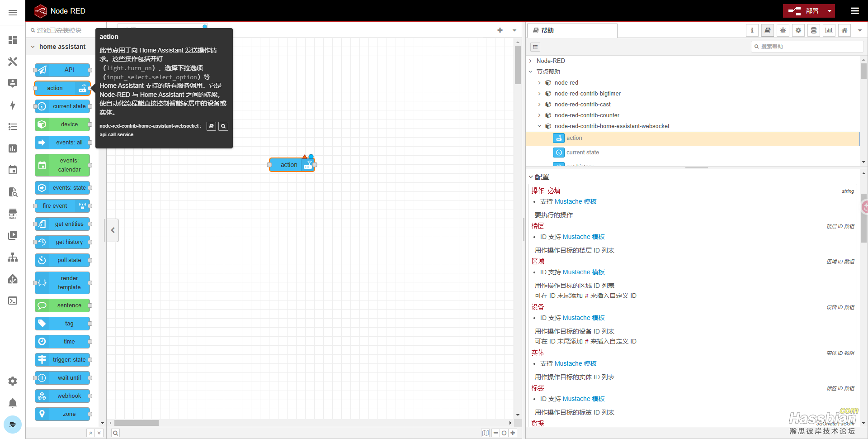Screen dimensions: 868x439
Task: Collapse node-red-contrib-home-assistant-websocket help package
Action: [539, 126]
